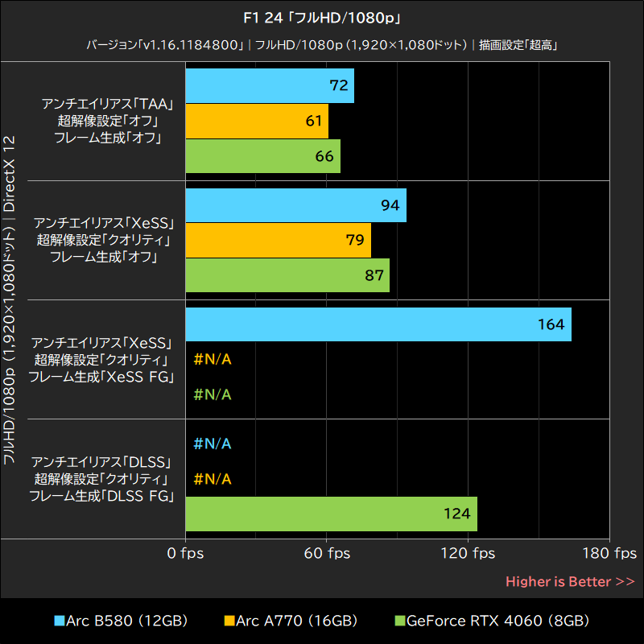Viewport: 644px width, 644px height.
Task: Select the Arc A770 (16GB) legend label
Action: (x=296, y=621)
